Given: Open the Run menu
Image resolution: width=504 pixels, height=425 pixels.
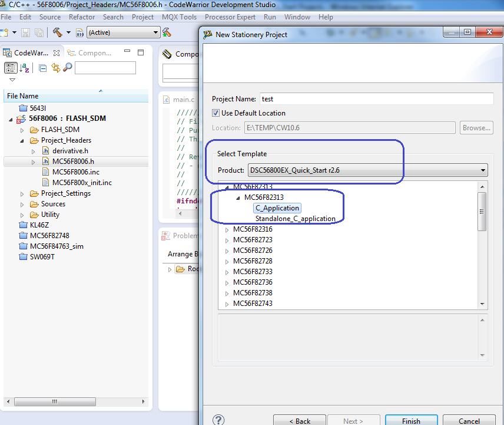Looking at the screenshot, I should pos(270,17).
